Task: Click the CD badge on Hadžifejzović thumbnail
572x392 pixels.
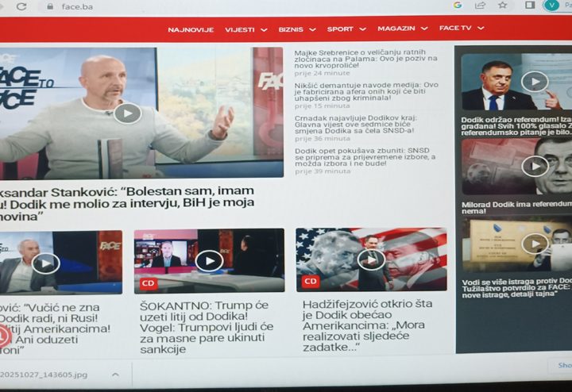Action: click(x=311, y=281)
